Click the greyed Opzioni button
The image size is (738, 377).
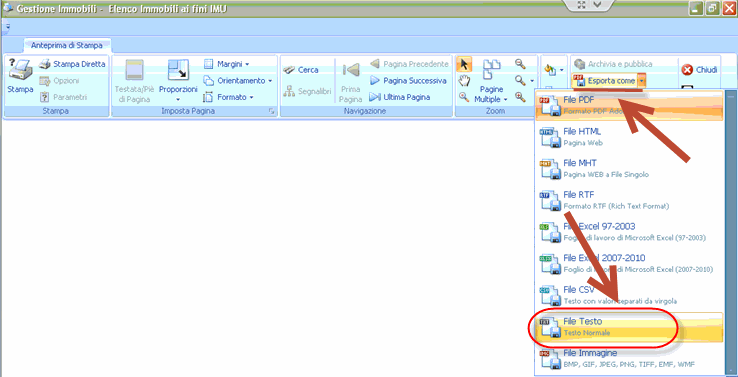coord(60,81)
